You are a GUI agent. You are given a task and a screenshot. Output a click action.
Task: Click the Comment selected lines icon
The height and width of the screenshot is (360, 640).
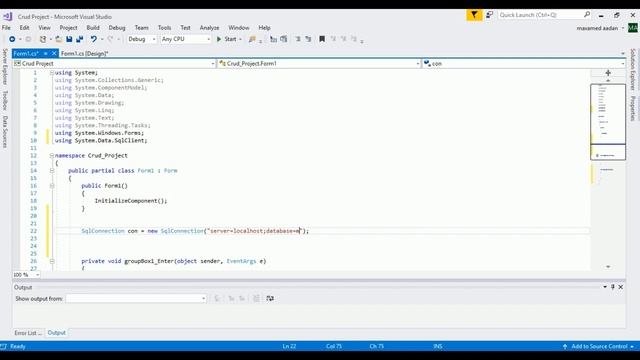click(273, 39)
